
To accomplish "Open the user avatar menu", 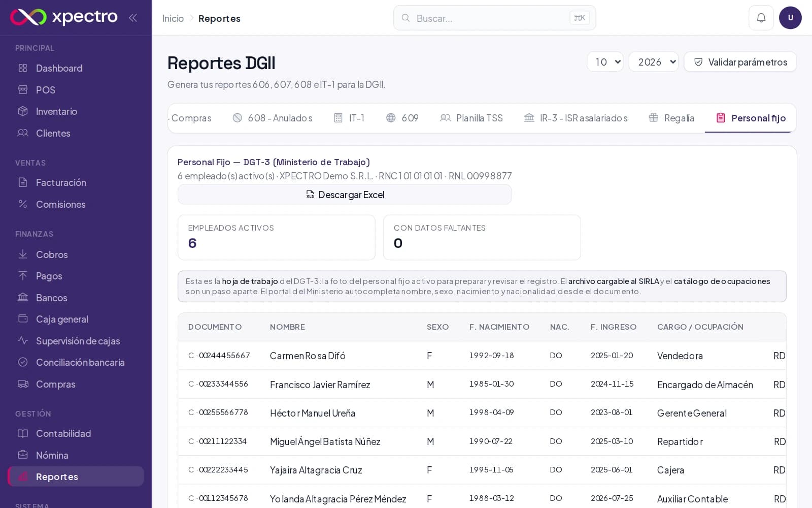I will pyautogui.click(x=790, y=18).
